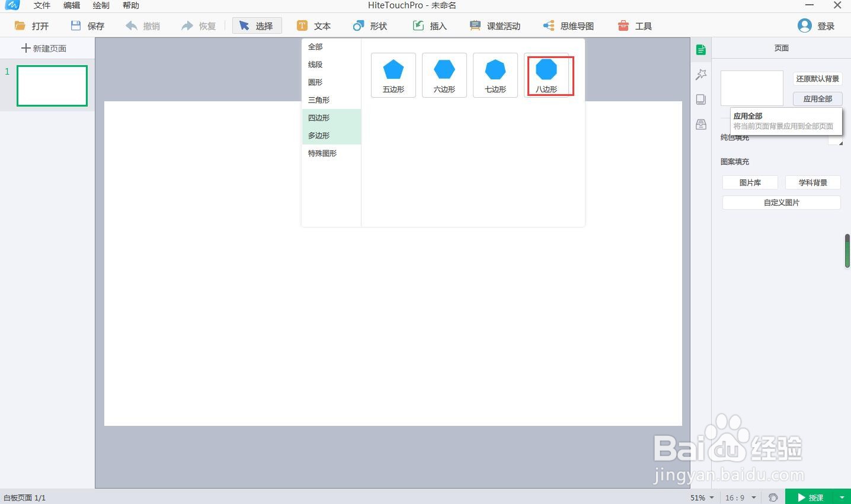Click the 页面 panel title
851x504 pixels.
point(781,48)
